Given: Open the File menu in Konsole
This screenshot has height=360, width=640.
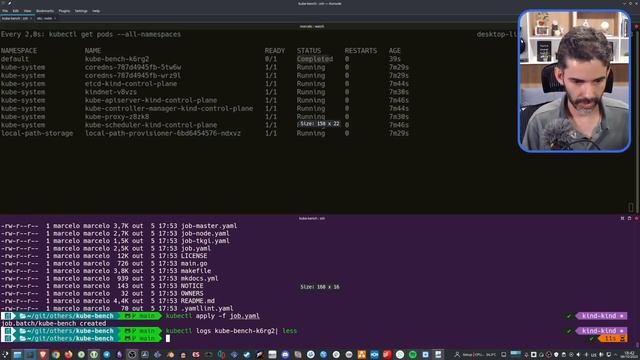Looking at the screenshot, I should (5, 11).
